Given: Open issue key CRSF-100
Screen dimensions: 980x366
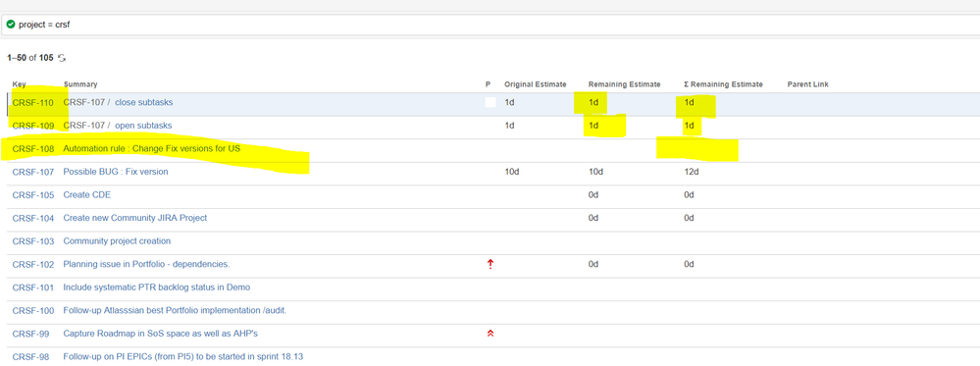Looking at the screenshot, I should tap(32, 310).
